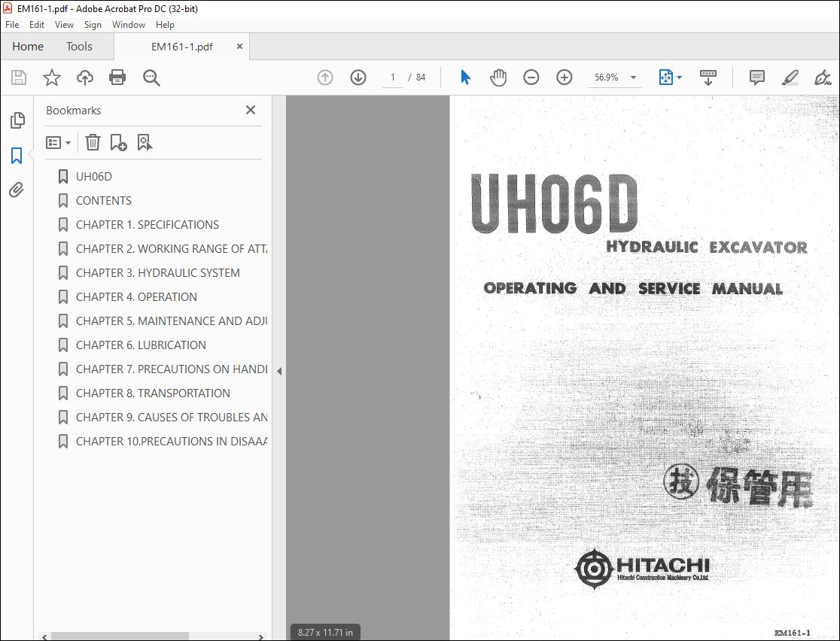Close the Bookmarks panel
The image size is (840, 641).
[x=250, y=110]
